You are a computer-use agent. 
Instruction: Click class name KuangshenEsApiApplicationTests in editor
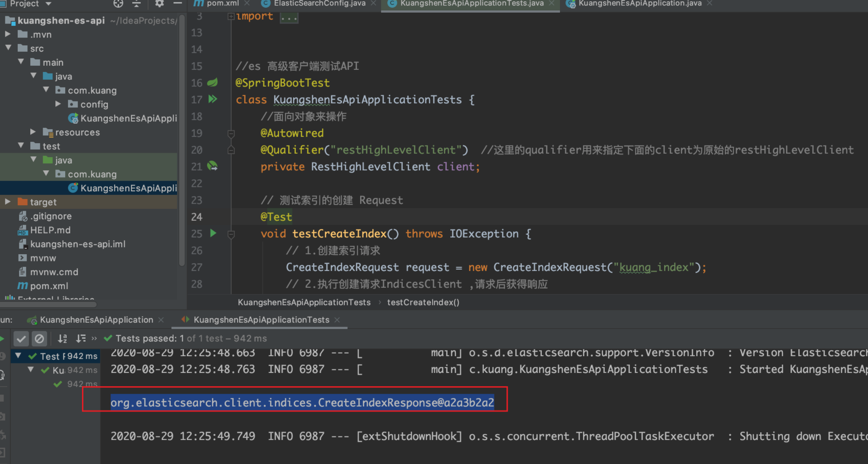[x=367, y=100]
